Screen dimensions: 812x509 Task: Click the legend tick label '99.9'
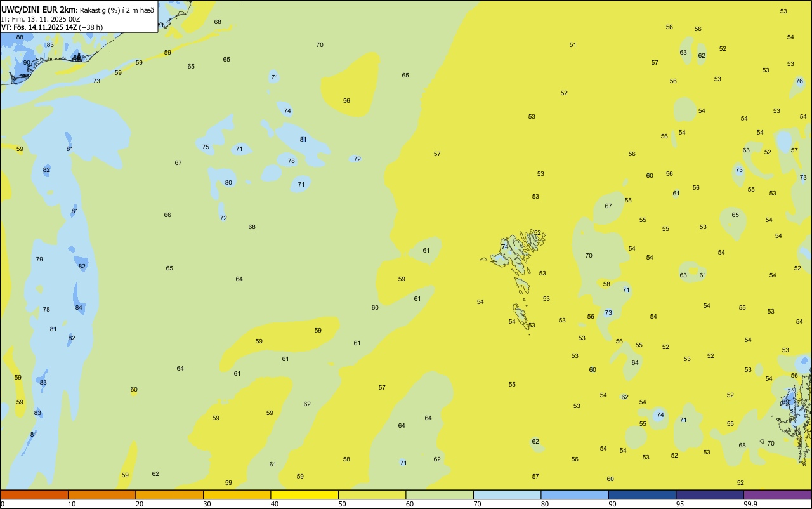750,504
